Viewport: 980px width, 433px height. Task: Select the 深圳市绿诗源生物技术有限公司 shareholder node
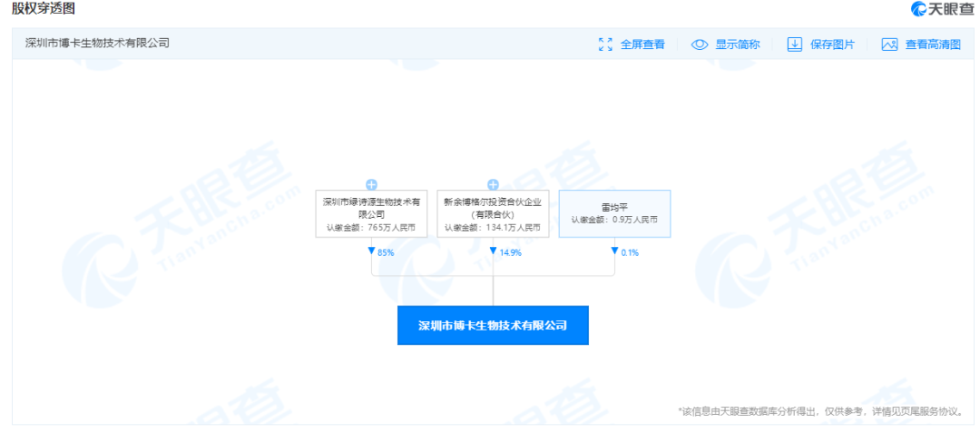pos(371,214)
